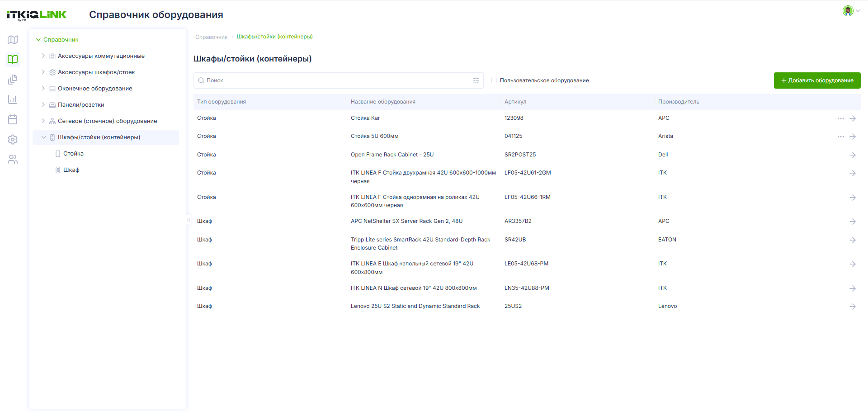Open the map icon in left sidebar
The width and height of the screenshot is (868, 416).
click(13, 40)
